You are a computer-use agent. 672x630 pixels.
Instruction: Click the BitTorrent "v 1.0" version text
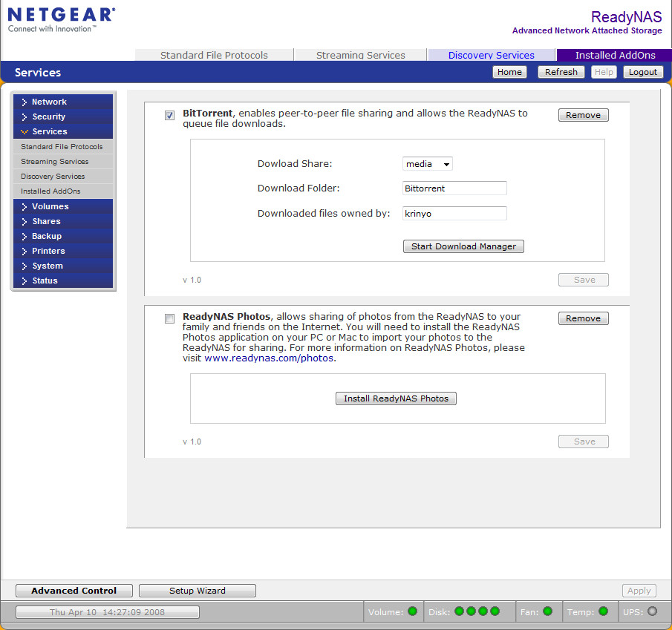tap(192, 280)
